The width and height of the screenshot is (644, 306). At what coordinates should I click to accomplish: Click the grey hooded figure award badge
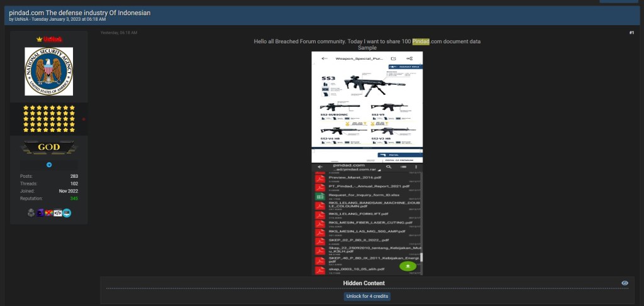click(31, 212)
